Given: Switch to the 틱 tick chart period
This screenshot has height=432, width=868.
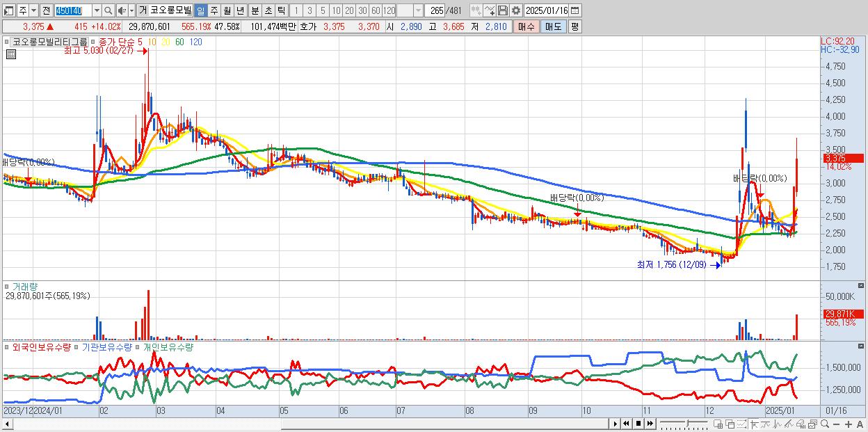Looking at the screenshot, I should 281,10.
